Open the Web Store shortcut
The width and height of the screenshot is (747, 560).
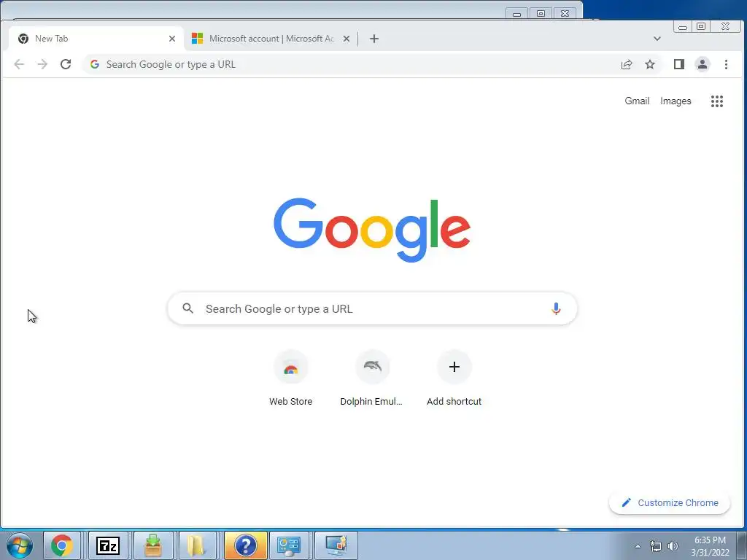[x=290, y=378]
